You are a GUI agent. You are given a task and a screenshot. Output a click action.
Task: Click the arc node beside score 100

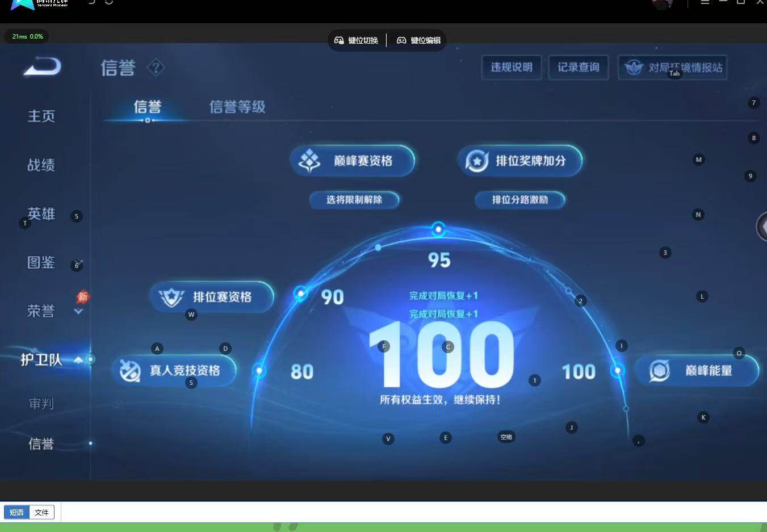618,371
